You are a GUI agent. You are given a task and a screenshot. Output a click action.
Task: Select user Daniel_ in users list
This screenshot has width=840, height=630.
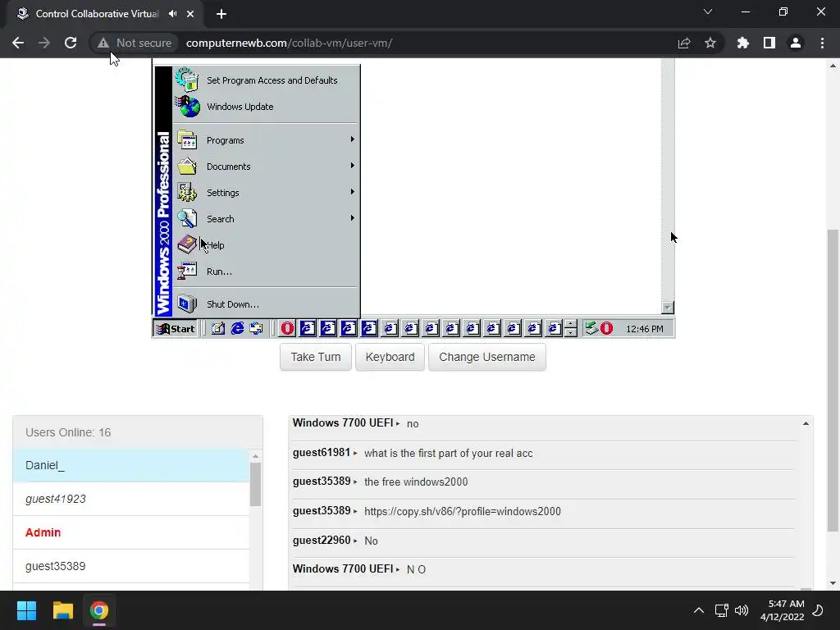131,466
